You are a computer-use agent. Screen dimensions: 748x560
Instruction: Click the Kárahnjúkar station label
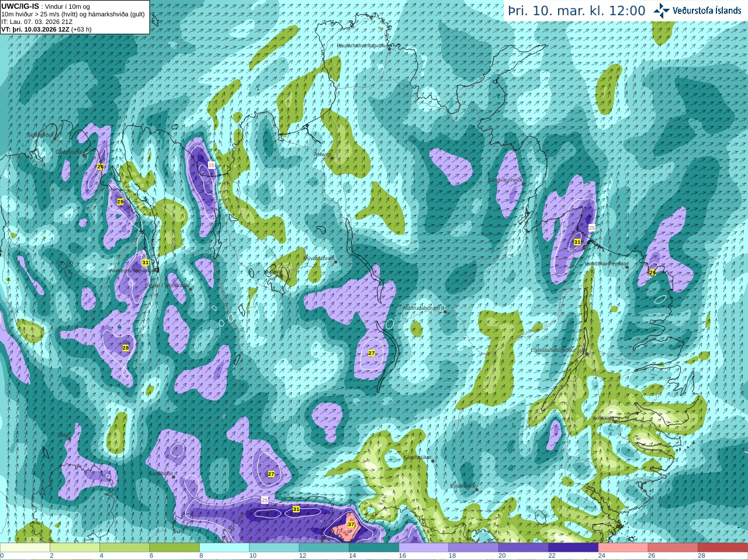[x=417, y=457]
